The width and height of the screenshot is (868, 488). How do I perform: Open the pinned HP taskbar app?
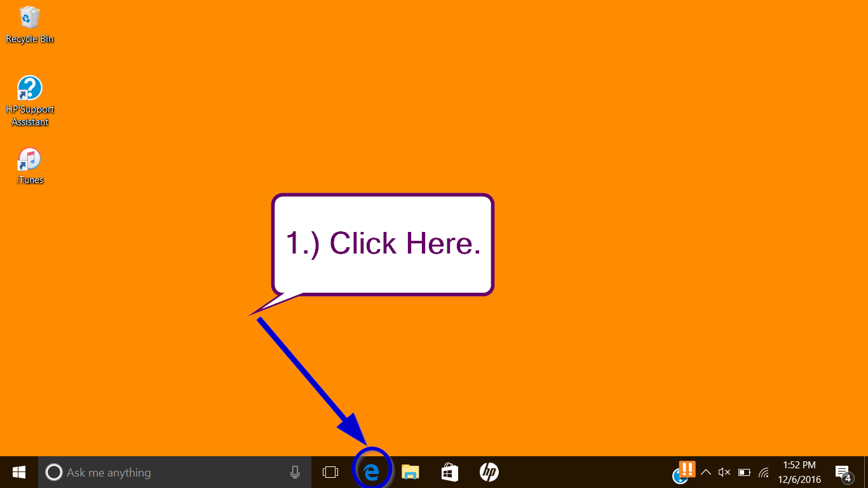click(489, 472)
